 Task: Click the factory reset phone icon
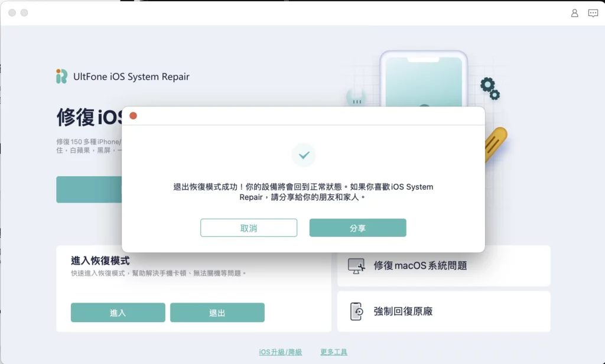(356, 311)
